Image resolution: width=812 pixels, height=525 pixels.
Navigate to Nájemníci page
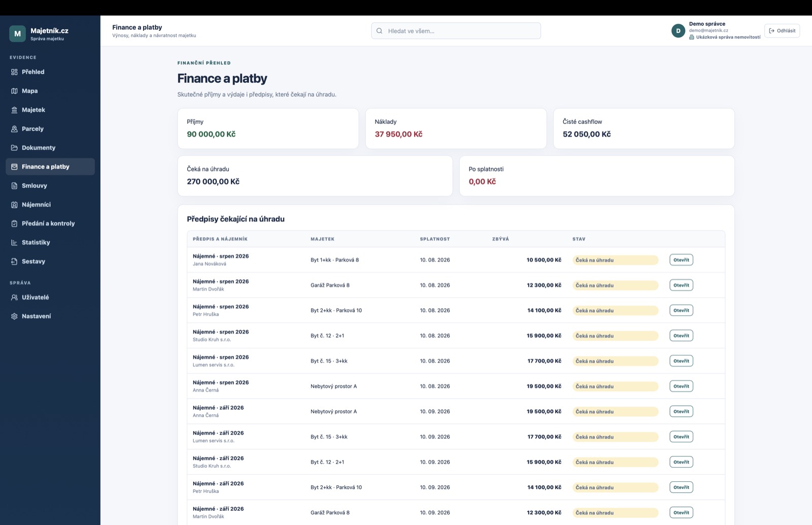[50, 205]
